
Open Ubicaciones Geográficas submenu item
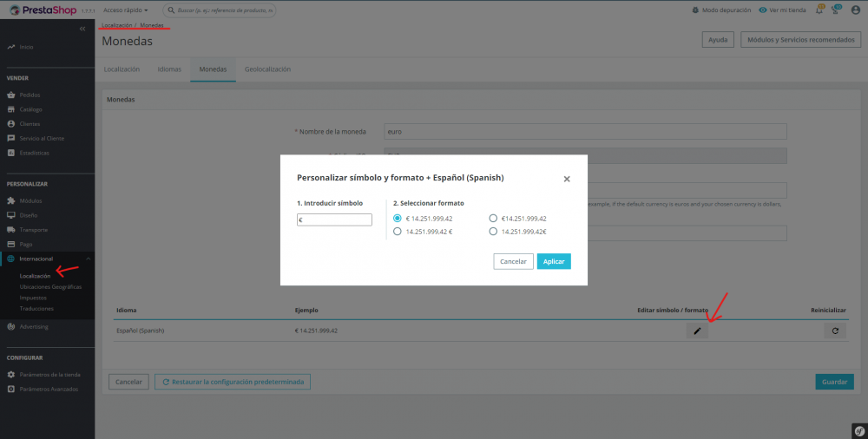coord(50,287)
